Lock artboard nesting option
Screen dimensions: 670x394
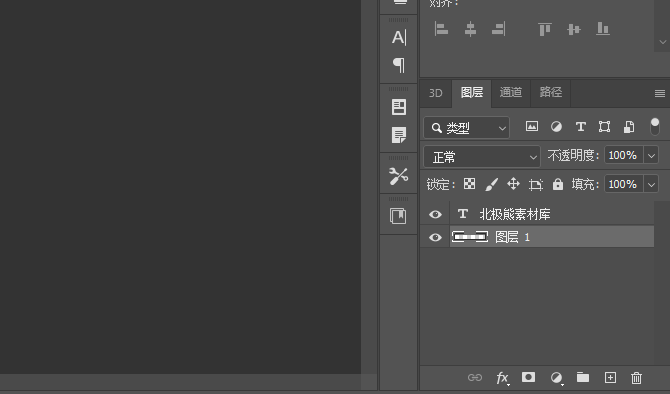pyautogui.click(x=535, y=184)
